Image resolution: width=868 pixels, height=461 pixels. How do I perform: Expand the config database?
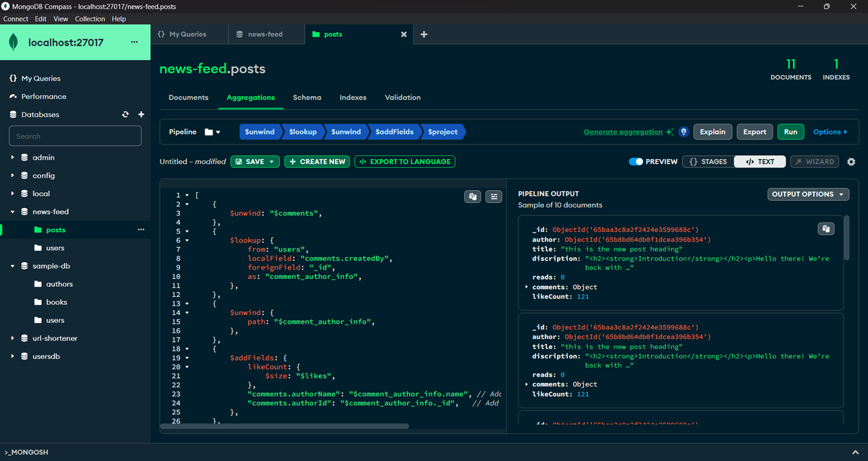[x=12, y=176]
